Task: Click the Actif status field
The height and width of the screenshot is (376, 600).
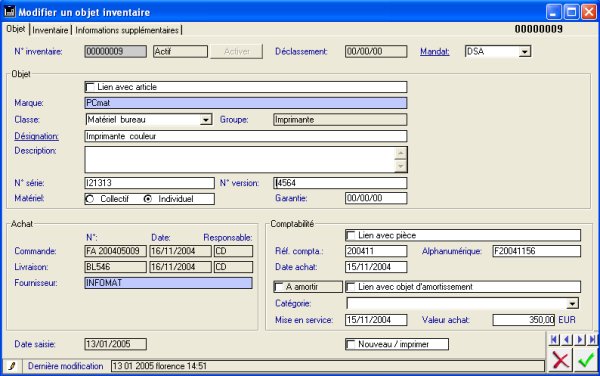Action: [x=180, y=52]
